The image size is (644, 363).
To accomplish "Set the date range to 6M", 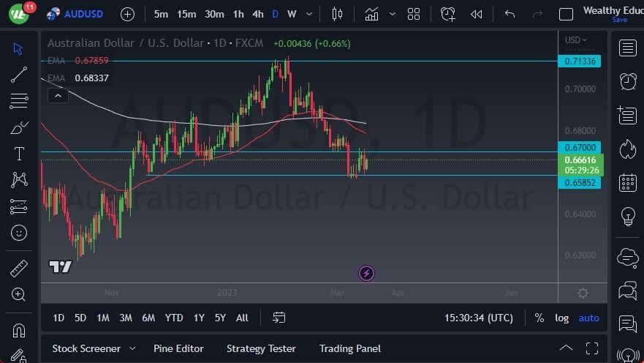I will 148,318.
